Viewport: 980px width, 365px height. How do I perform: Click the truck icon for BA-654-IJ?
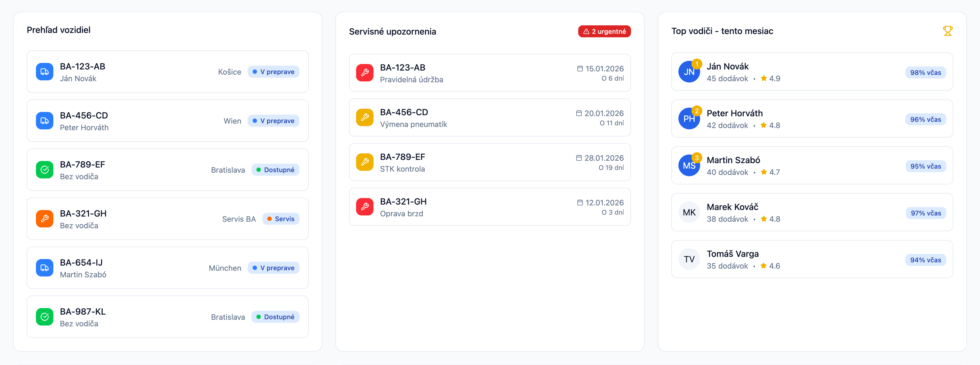tap(45, 268)
